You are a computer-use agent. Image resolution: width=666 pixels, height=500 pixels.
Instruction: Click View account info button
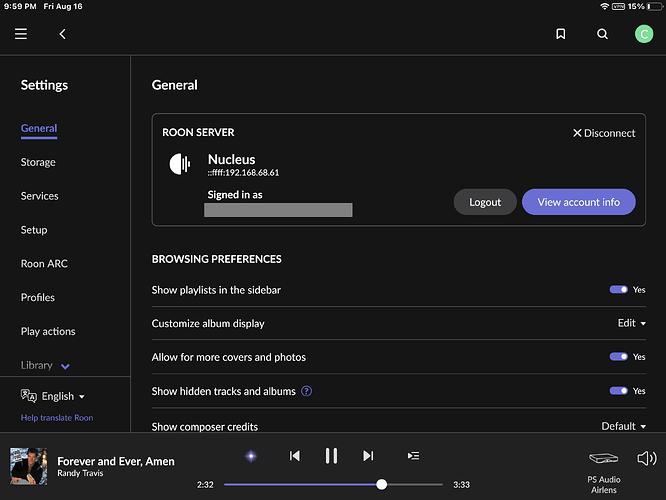[579, 202]
